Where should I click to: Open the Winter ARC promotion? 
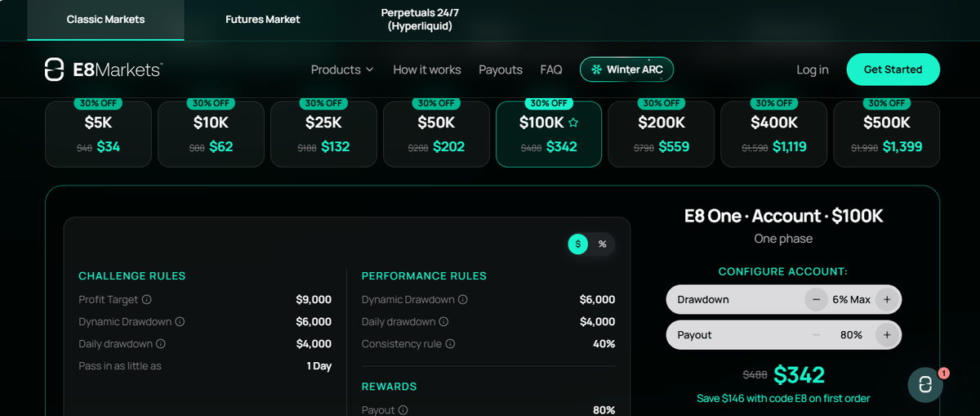627,69
